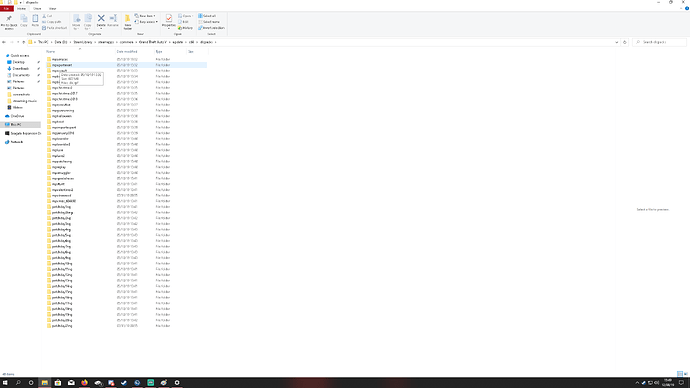The height and width of the screenshot is (388, 690).
Task: Click History in the Open group
Action: pos(185,28)
